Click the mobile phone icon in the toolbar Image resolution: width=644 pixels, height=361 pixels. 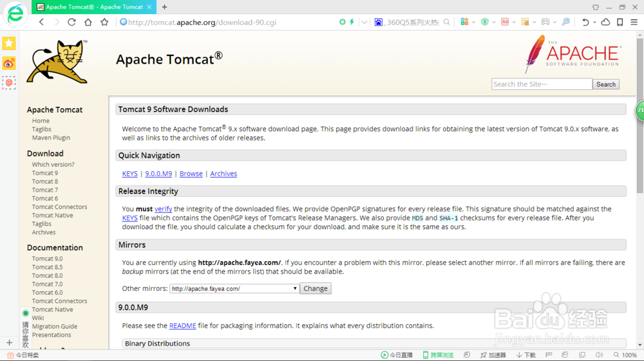(620, 22)
